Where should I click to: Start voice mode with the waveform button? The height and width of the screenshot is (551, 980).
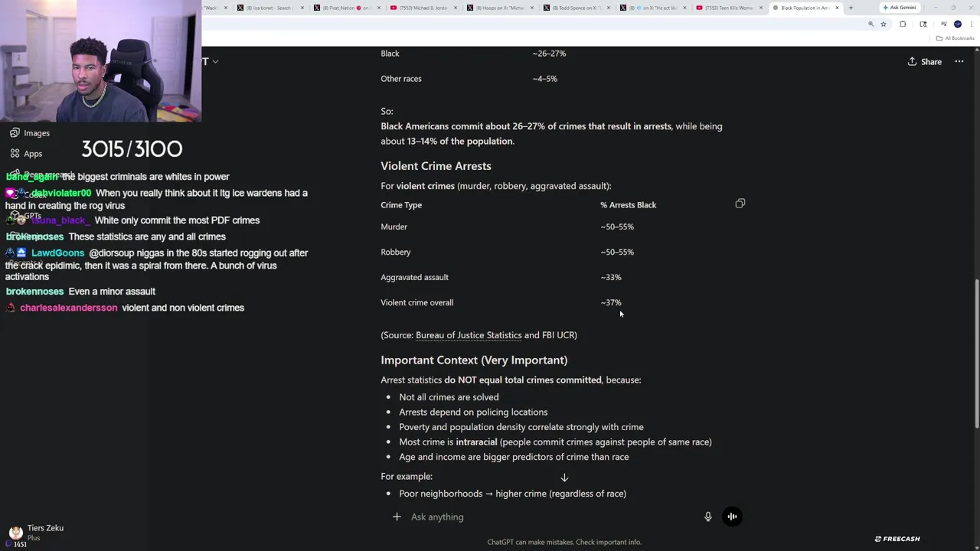pyautogui.click(x=732, y=517)
